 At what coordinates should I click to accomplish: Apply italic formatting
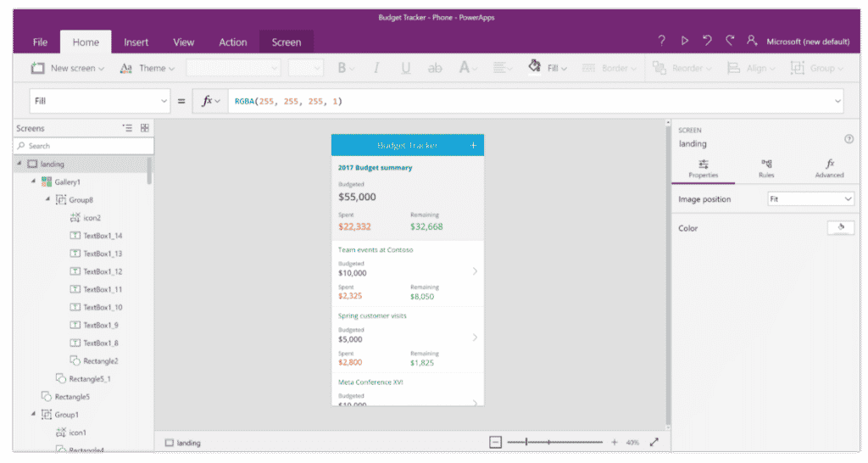point(376,68)
